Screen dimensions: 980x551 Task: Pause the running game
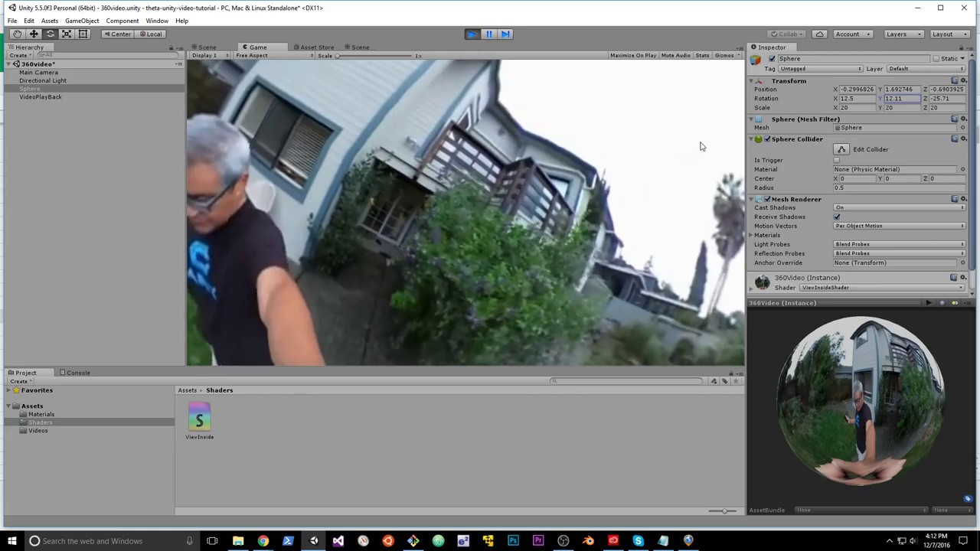tap(488, 34)
